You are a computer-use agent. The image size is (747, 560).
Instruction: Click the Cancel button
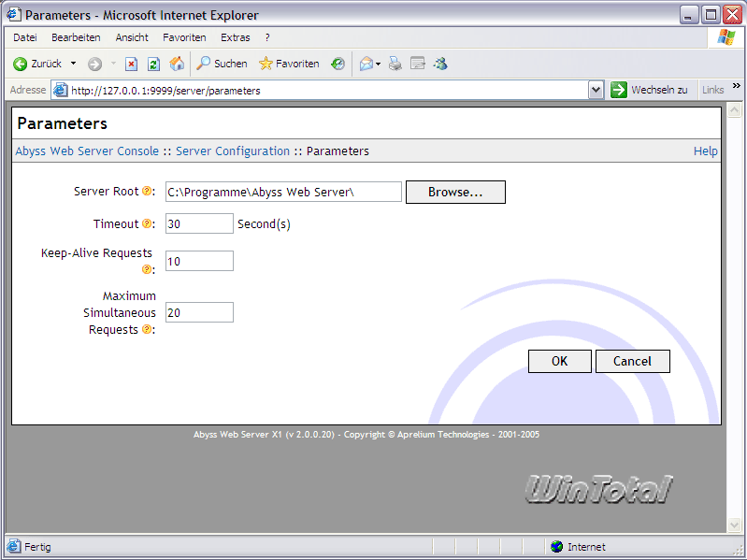point(633,362)
